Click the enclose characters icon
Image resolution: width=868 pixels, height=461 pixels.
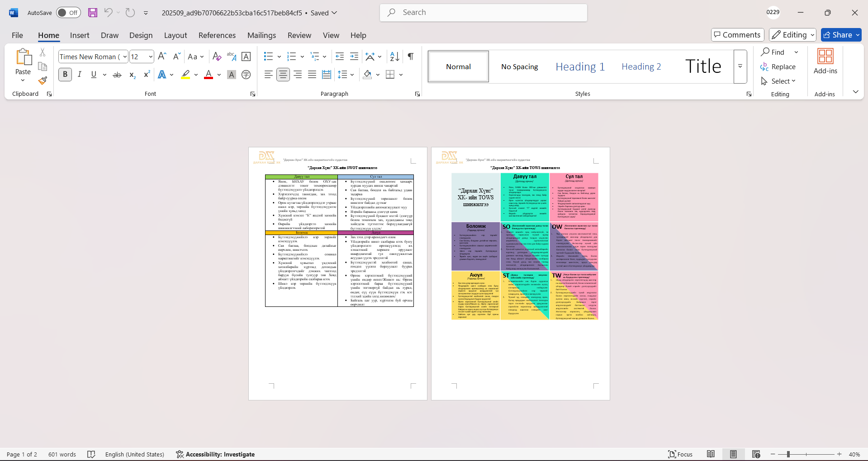pyautogui.click(x=246, y=75)
